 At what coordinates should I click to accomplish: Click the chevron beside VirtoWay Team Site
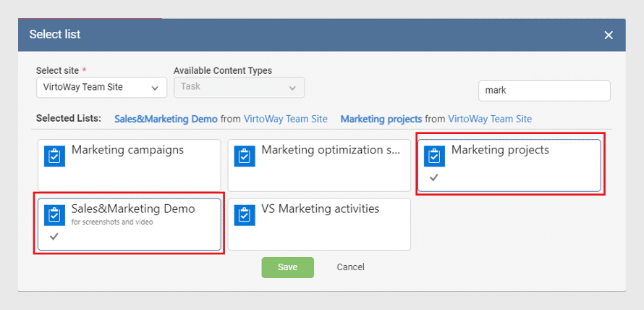tap(155, 88)
